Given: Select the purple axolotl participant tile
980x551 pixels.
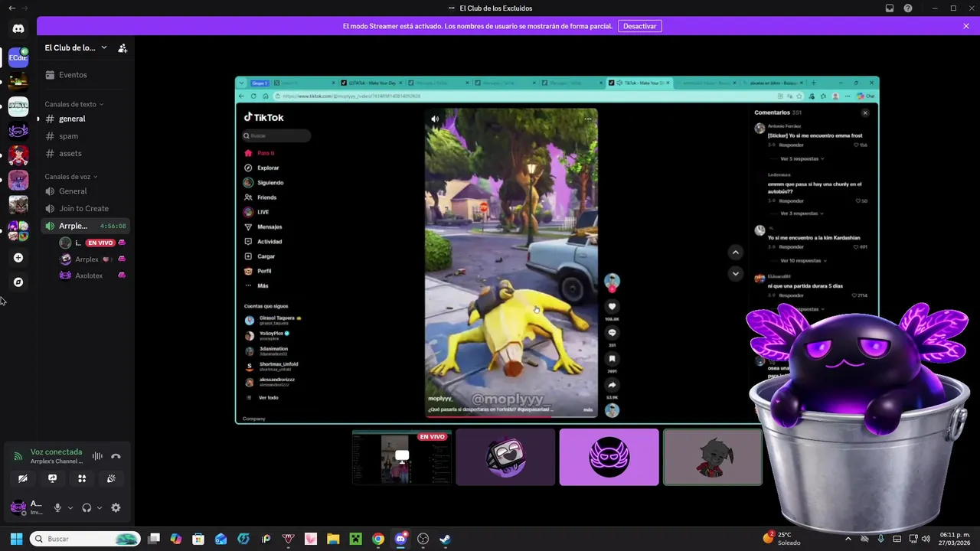Looking at the screenshot, I should [x=609, y=458].
